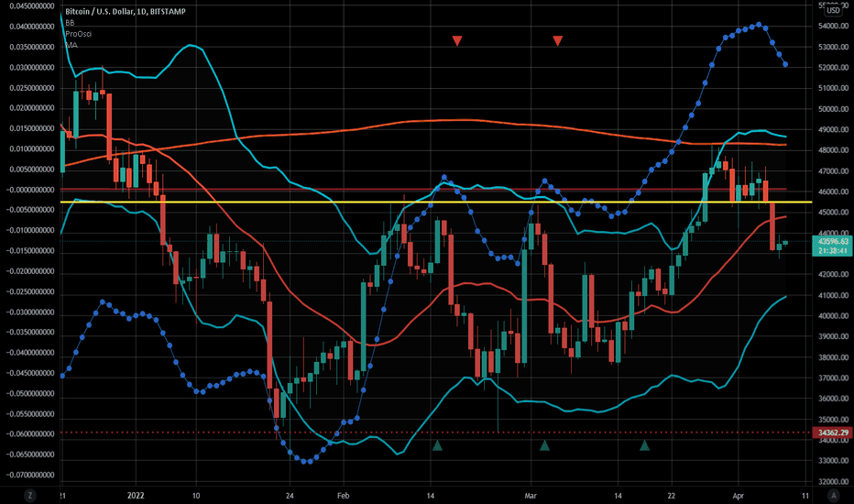This screenshot has height=504, width=854.
Task: Click the Feb label on time axis
Action: pos(343,495)
